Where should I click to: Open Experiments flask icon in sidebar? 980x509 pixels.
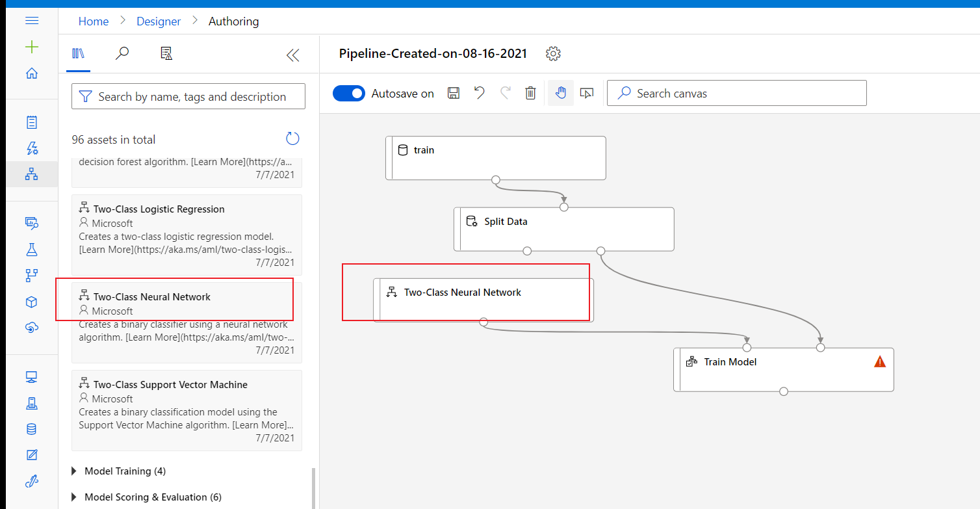32,249
